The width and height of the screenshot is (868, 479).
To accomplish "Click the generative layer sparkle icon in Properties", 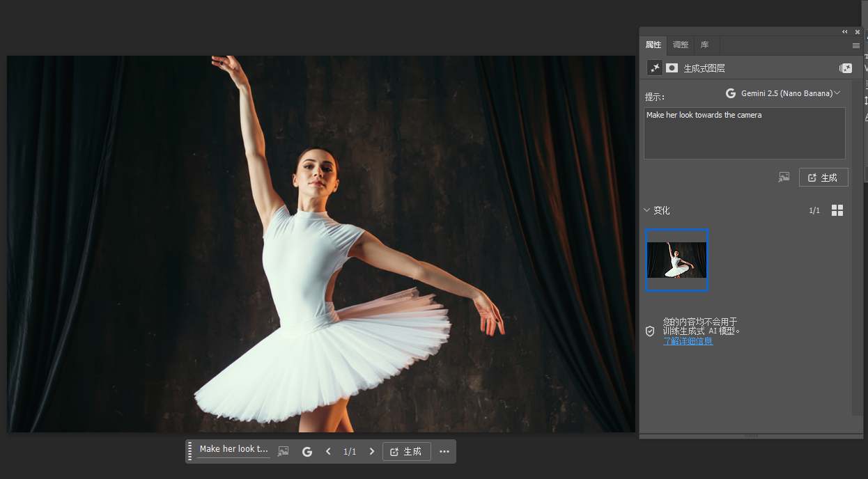I will 654,68.
